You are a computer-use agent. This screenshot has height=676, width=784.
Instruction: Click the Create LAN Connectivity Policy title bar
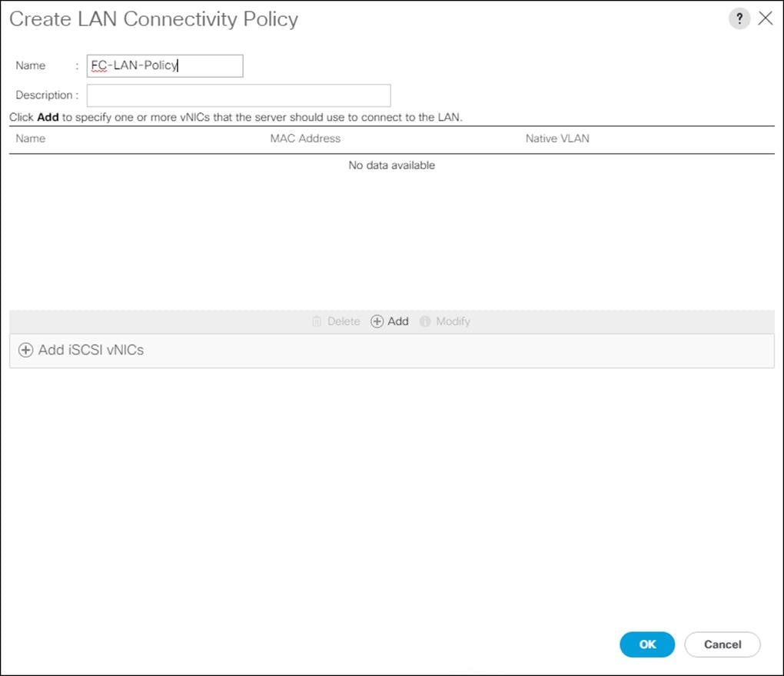click(154, 19)
